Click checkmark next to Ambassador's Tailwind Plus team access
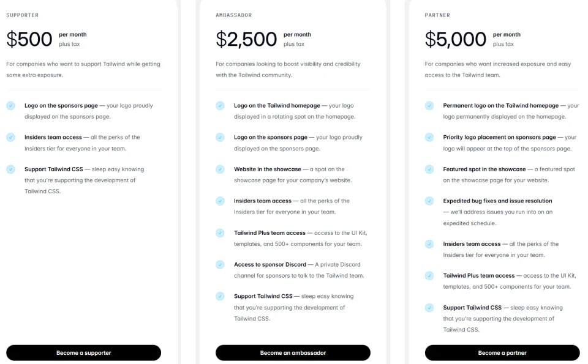Image resolution: width=588 pixels, height=364 pixels. point(220,233)
